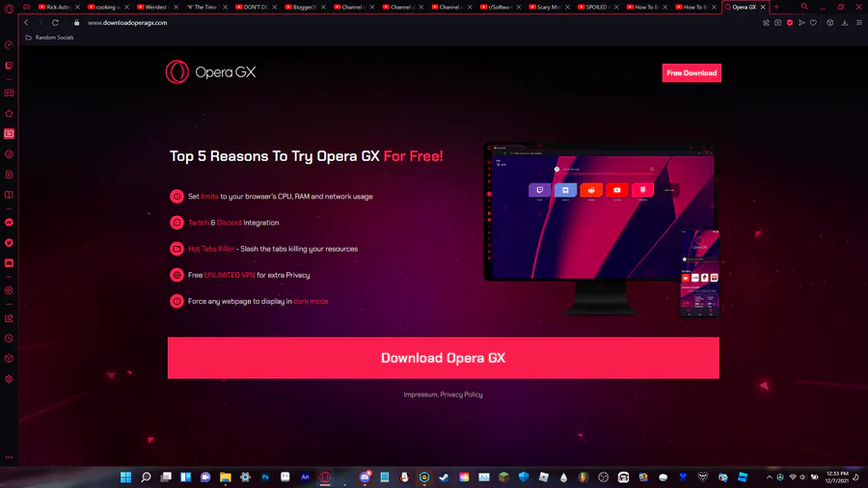Screen dimensions: 868x488
Task: Click the share page icon in address bar
Action: click(x=766, y=23)
